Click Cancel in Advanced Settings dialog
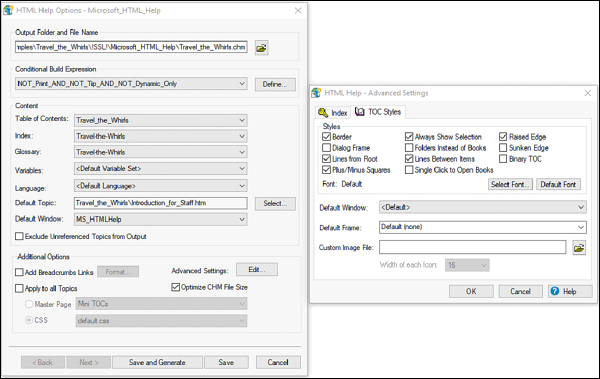The width and height of the screenshot is (600, 379). [x=520, y=291]
